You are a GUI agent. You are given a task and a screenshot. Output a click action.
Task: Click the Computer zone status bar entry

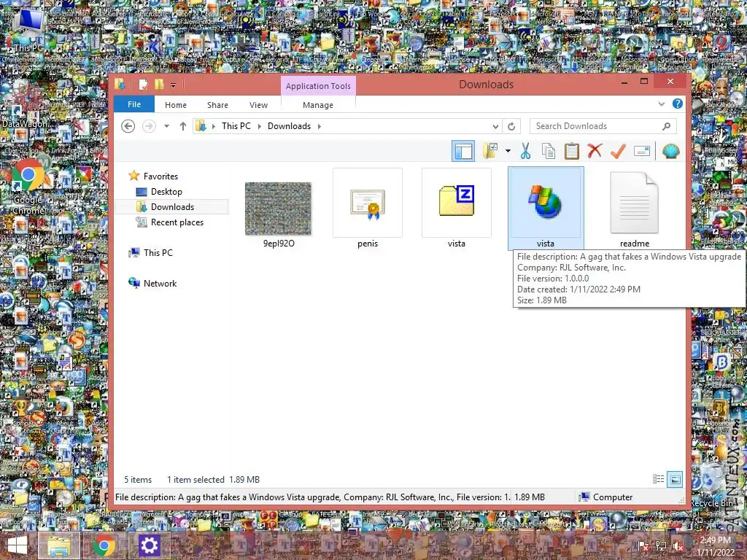pyautogui.click(x=605, y=497)
